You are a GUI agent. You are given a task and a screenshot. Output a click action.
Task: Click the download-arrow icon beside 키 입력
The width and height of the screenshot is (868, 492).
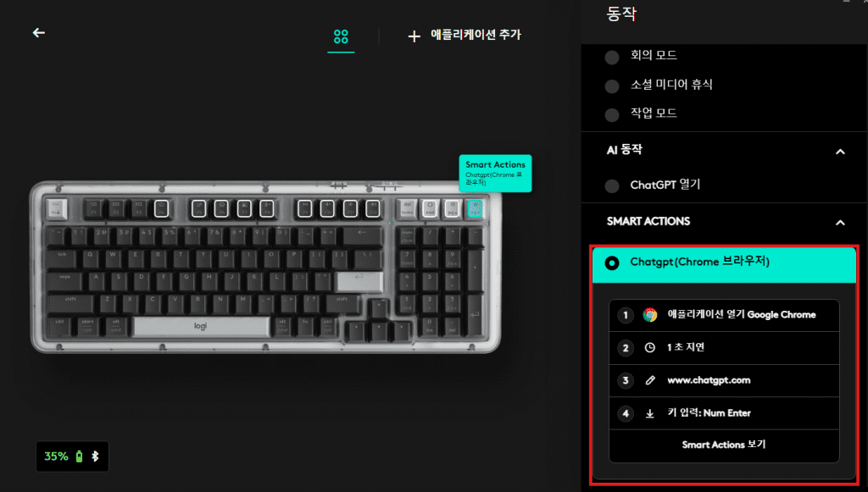650,413
